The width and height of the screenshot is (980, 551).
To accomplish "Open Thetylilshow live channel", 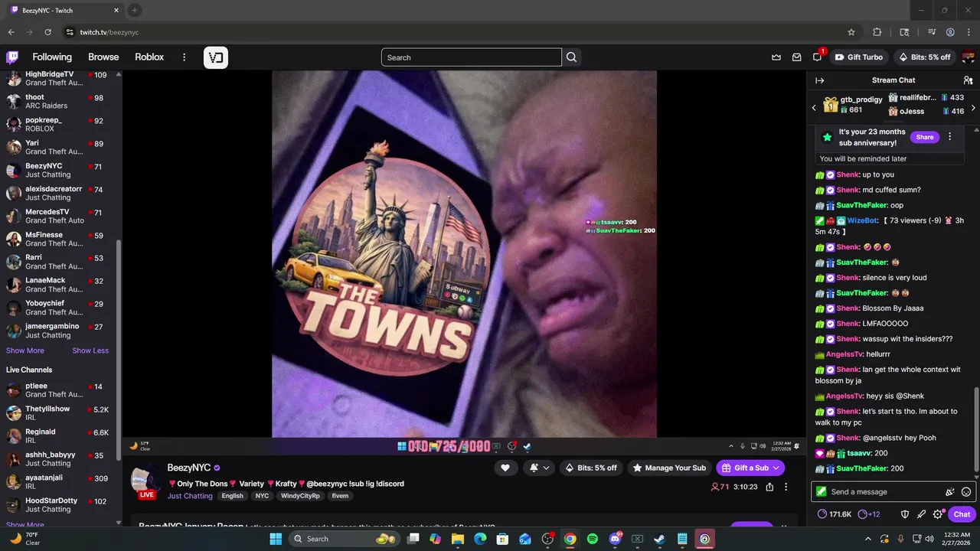I will (60, 413).
